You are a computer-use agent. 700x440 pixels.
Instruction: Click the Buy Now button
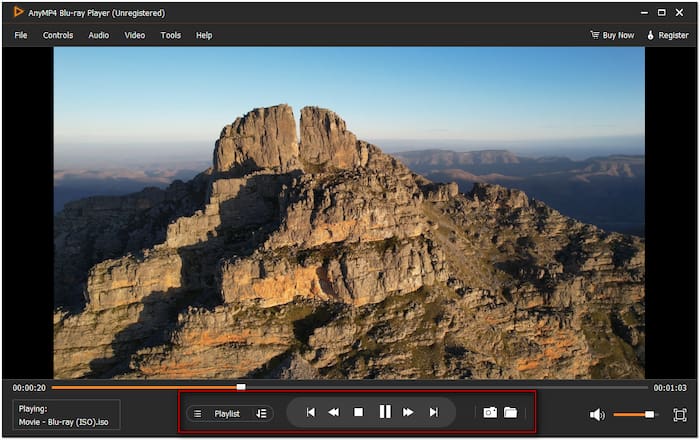612,35
